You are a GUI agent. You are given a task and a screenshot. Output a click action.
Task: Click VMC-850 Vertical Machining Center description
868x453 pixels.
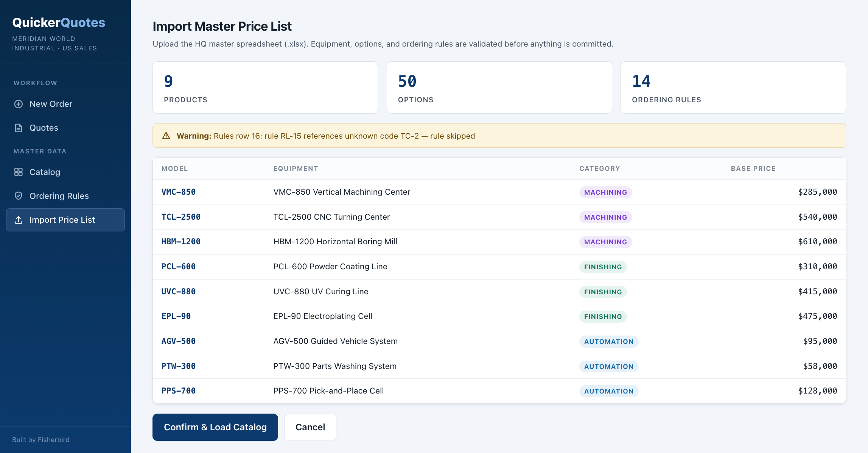pyautogui.click(x=342, y=192)
